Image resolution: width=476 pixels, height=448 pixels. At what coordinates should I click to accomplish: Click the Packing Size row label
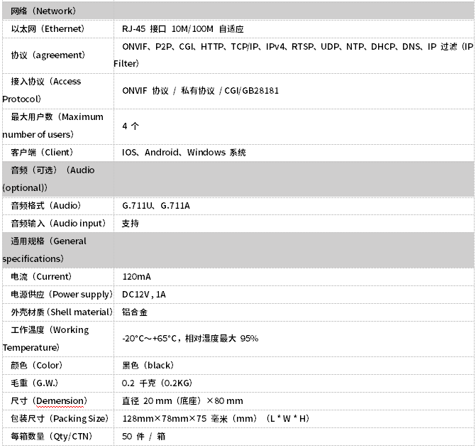pyautogui.click(x=60, y=419)
